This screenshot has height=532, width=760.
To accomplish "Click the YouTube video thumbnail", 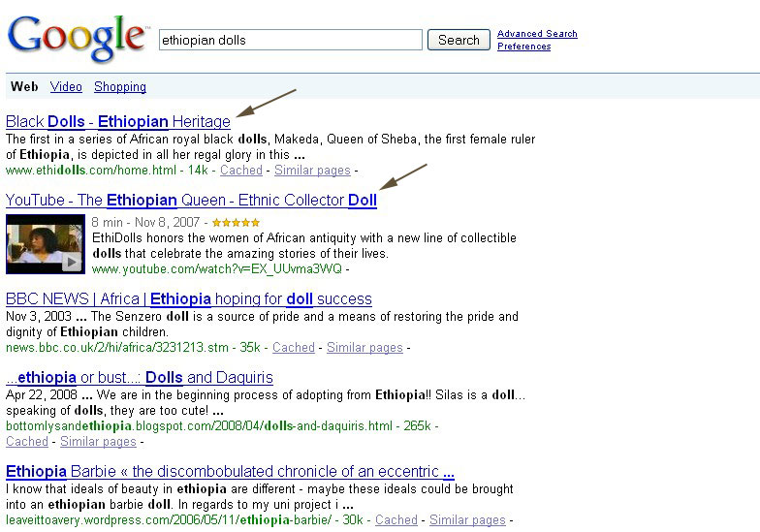I will click(45, 244).
